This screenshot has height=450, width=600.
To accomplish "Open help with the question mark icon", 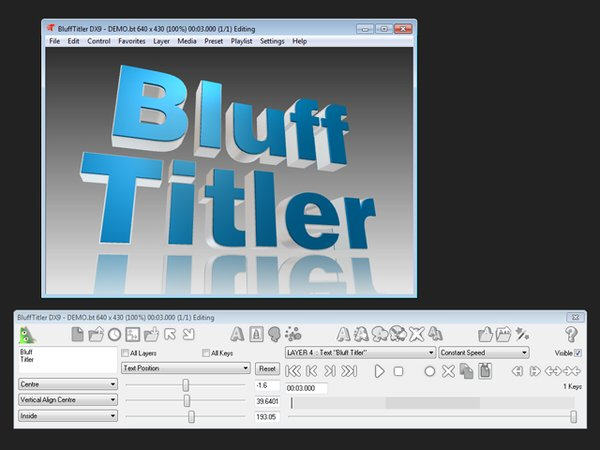I will tap(571, 334).
